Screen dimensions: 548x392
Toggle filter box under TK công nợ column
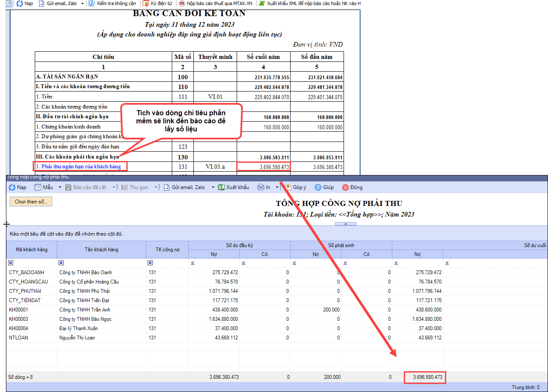(x=150, y=263)
